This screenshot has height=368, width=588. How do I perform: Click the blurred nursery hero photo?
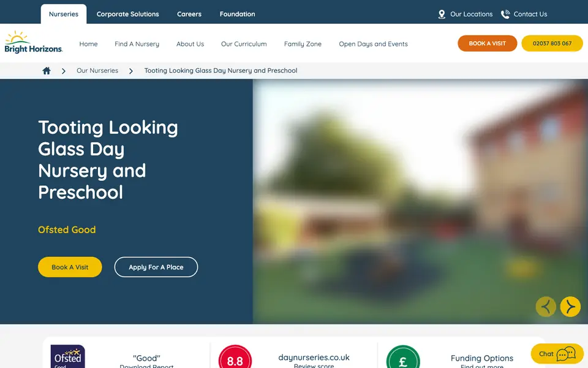[420, 202]
